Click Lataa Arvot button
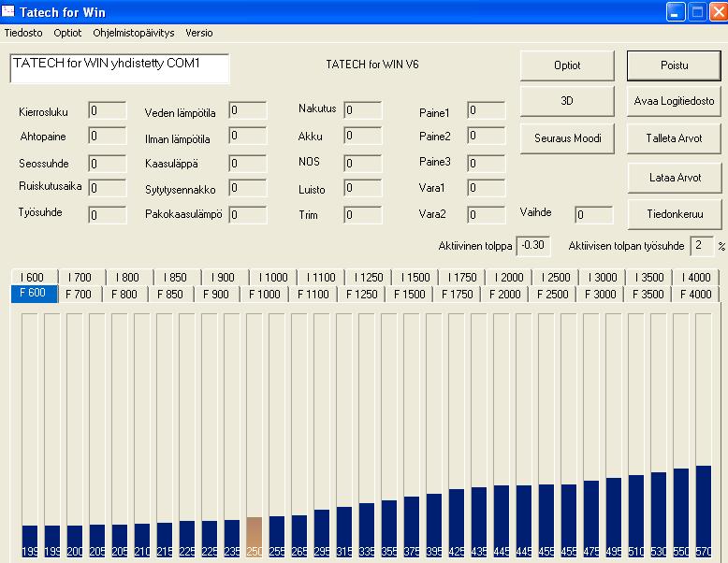Image resolution: width=728 pixels, height=563 pixels. [x=675, y=178]
